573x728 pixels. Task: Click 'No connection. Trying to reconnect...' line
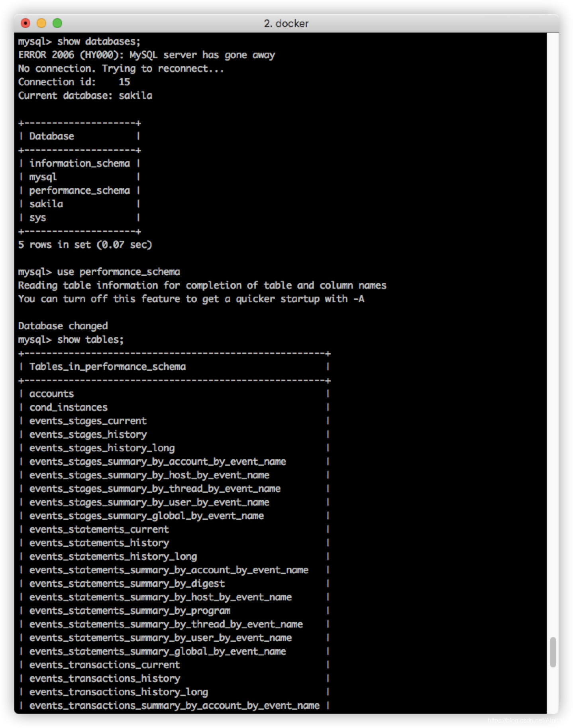click(121, 69)
